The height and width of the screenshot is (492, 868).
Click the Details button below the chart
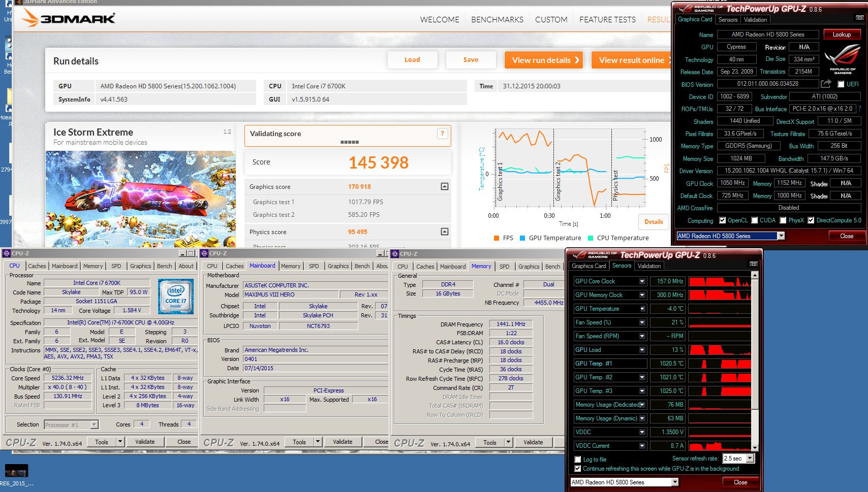point(654,222)
